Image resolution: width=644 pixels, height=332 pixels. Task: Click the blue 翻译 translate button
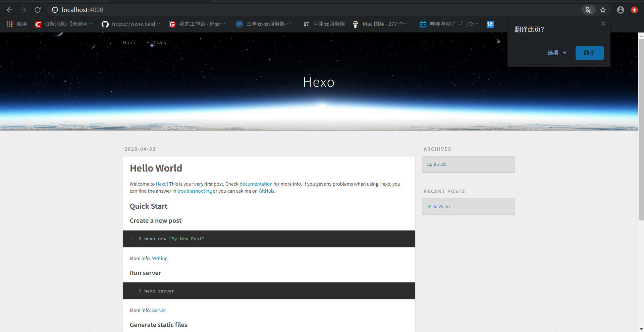coord(589,53)
